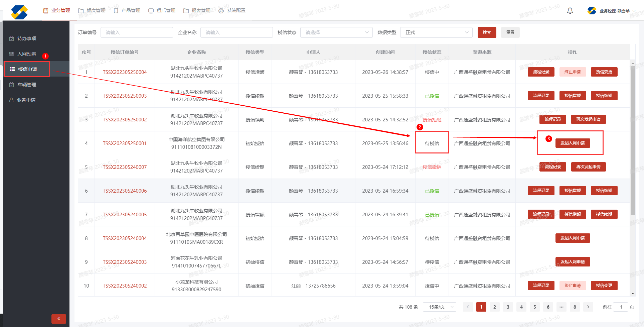Screen dimensions: 644x327
Task: Open 待办事项 in the sidebar
Action: tap(27, 38)
